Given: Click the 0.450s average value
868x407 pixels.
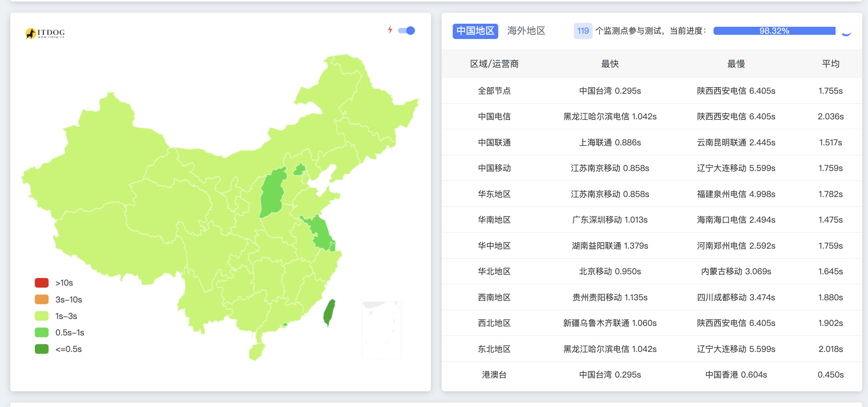Looking at the screenshot, I should pyautogui.click(x=831, y=374).
